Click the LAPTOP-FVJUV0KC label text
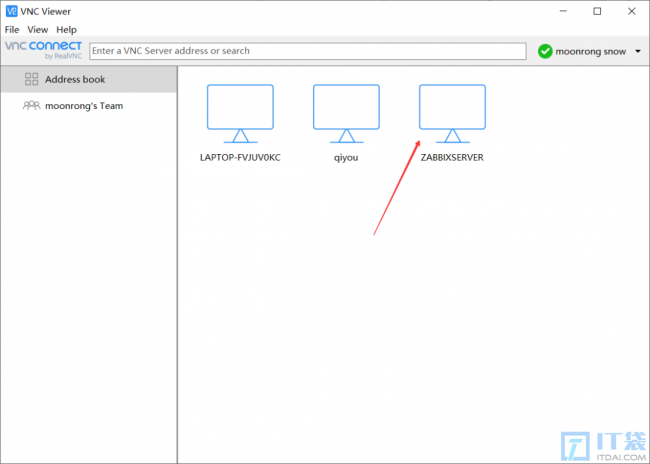Screen dimensions: 650x464 click(x=240, y=158)
